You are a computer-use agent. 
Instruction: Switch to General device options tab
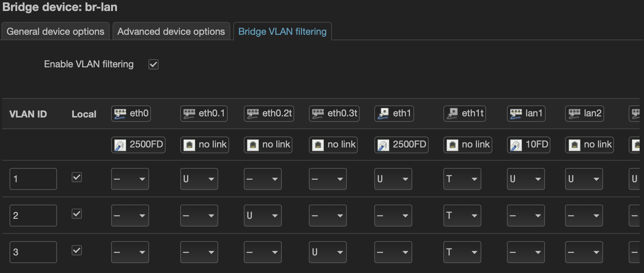click(56, 31)
